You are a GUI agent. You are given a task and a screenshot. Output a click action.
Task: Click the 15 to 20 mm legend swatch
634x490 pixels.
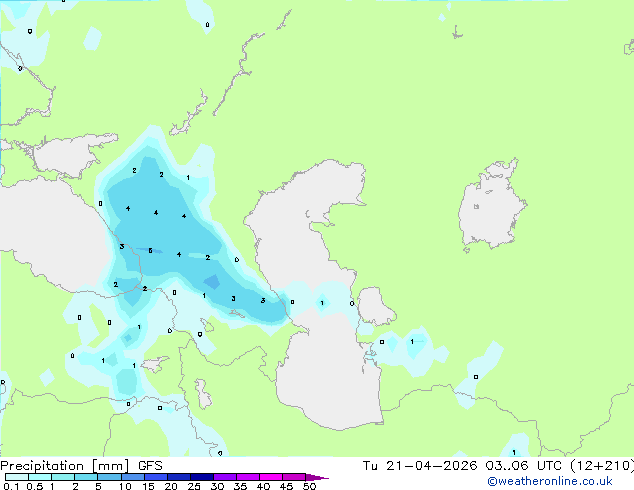[155, 477]
